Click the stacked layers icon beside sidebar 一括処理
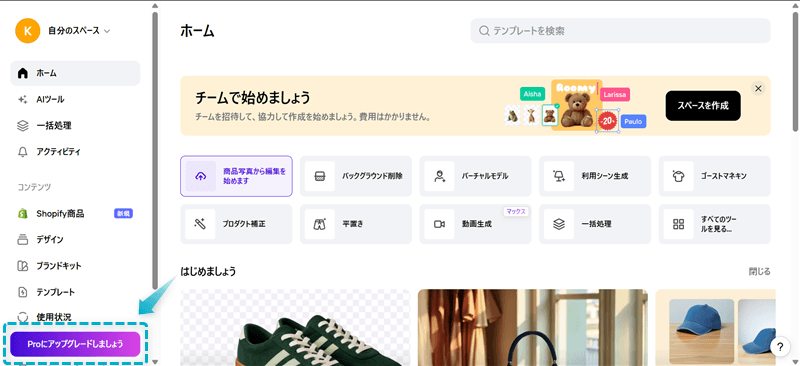 [22, 126]
